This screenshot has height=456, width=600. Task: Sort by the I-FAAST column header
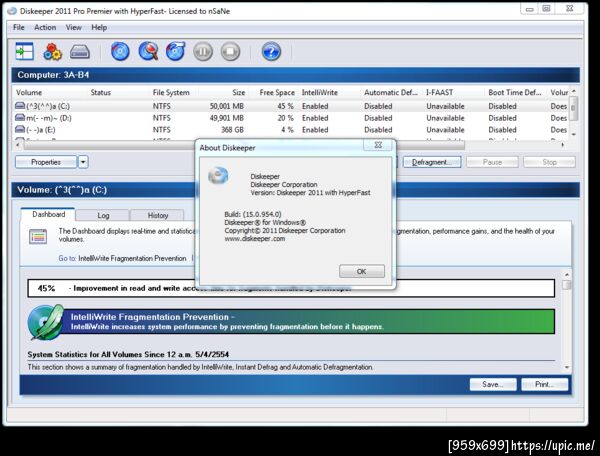pyautogui.click(x=439, y=92)
